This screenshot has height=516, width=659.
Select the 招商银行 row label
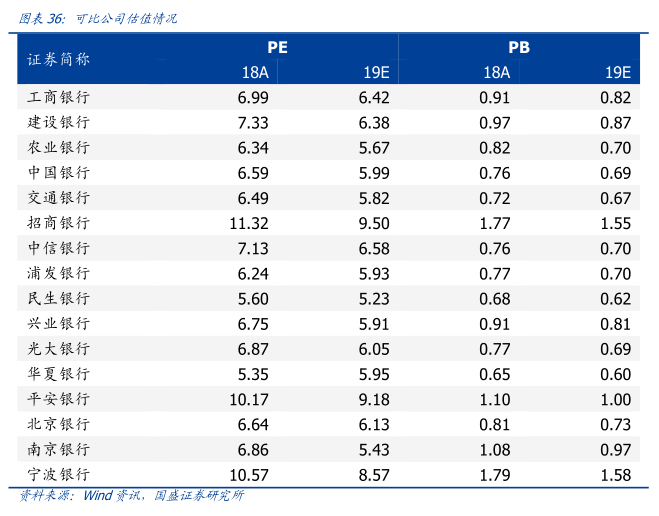pos(59,223)
